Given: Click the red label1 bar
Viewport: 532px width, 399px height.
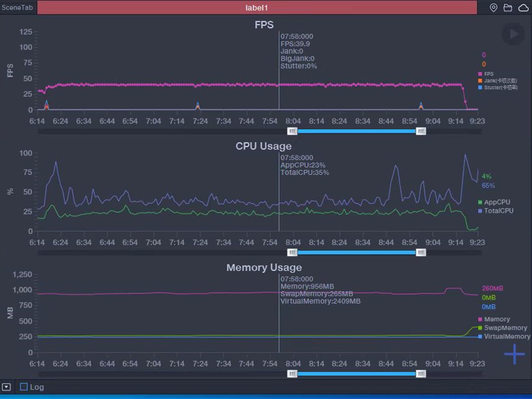Looking at the screenshot, I should [257, 8].
